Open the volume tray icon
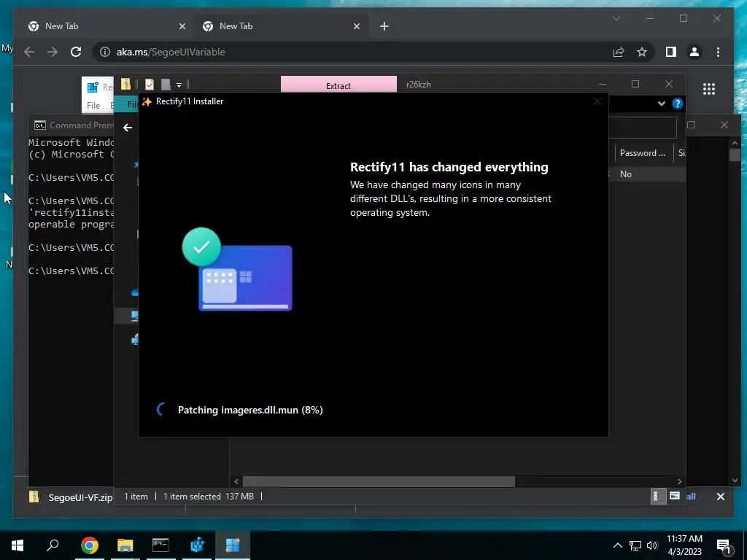747x560 pixels. pyautogui.click(x=652, y=545)
